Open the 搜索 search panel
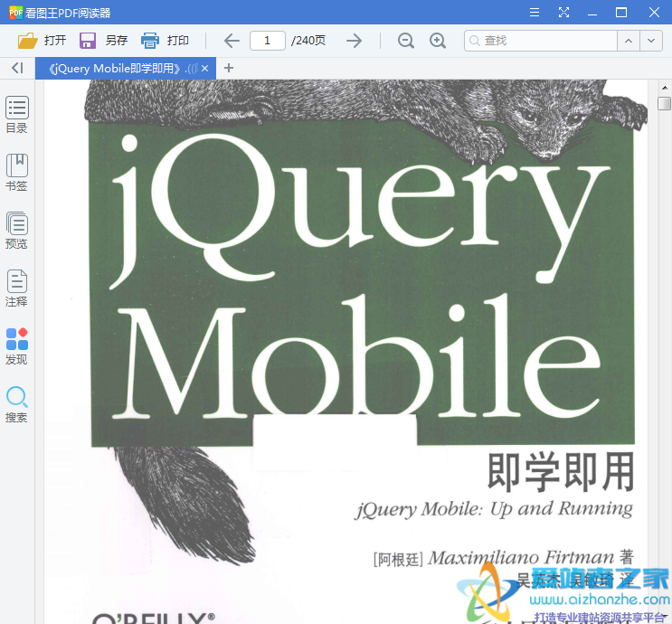Viewport: 672px width, 624px height. click(16, 404)
